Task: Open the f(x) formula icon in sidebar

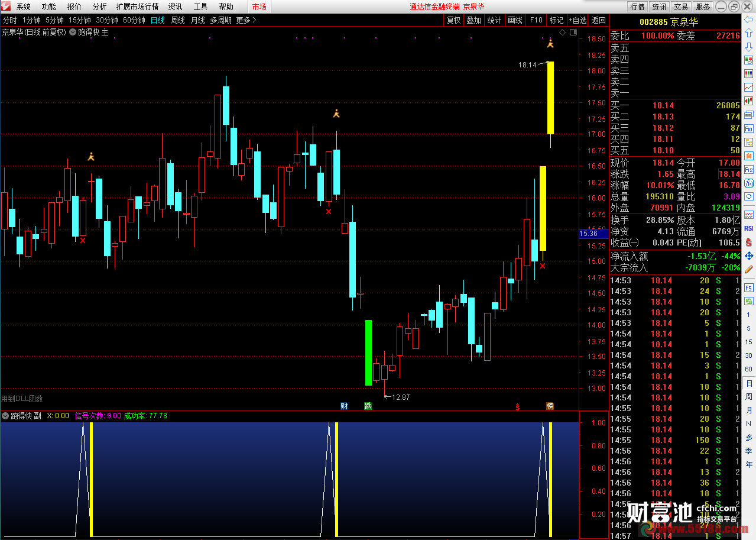Action: tap(748, 183)
